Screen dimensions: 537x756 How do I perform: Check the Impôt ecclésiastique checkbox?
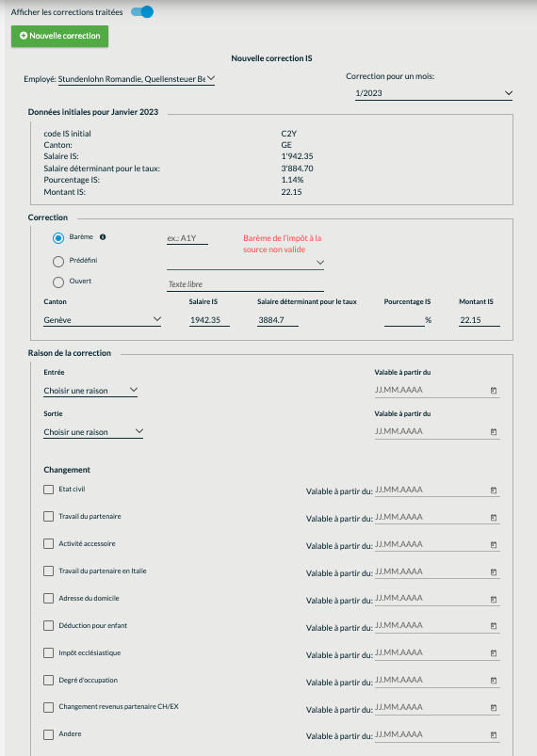coord(48,653)
